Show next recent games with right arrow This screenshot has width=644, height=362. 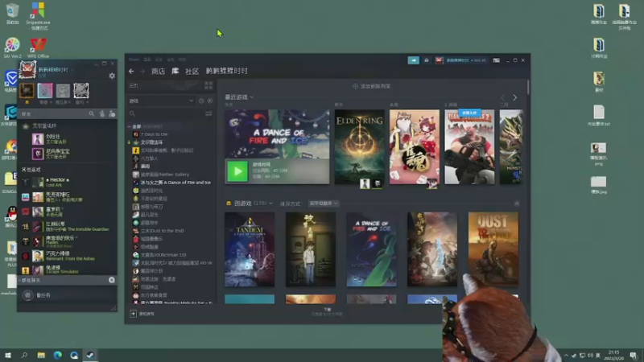point(514,97)
